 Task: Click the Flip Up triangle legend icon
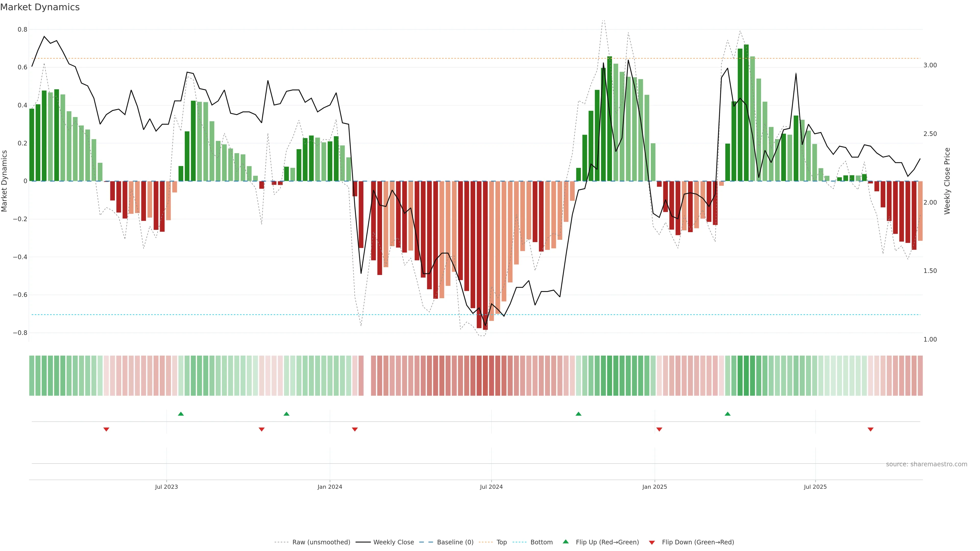(x=566, y=542)
